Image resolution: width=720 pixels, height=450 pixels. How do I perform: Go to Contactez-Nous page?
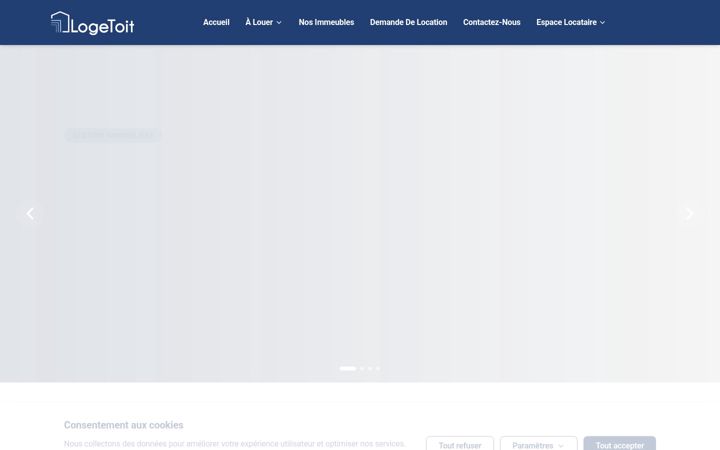click(x=492, y=22)
